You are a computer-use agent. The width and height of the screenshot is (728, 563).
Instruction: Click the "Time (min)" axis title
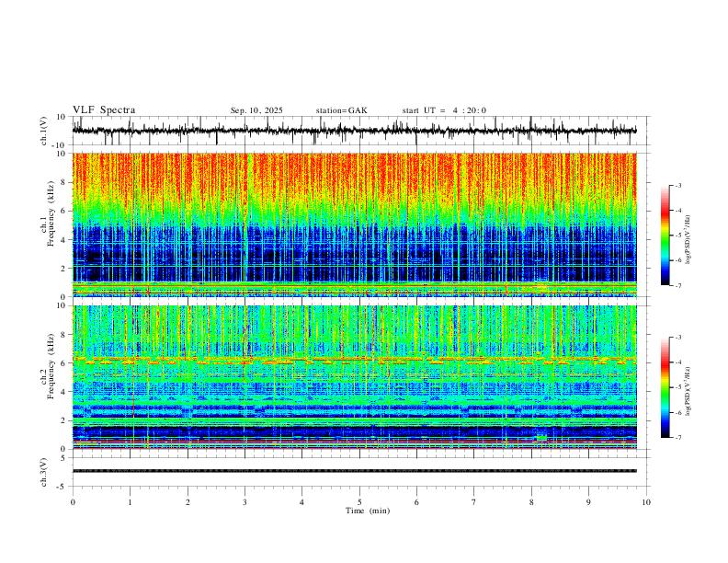pyautogui.click(x=368, y=511)
